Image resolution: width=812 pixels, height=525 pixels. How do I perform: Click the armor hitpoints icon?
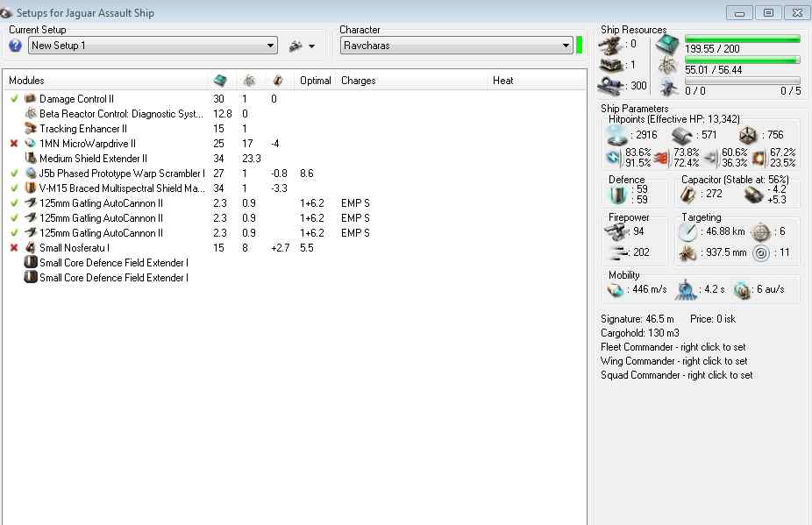pos(681,136)
